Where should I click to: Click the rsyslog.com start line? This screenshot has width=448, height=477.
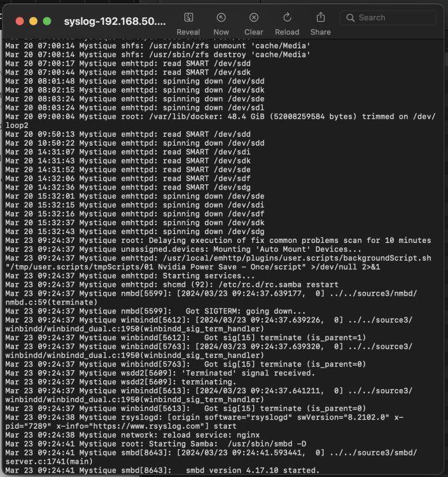[121, 426]
